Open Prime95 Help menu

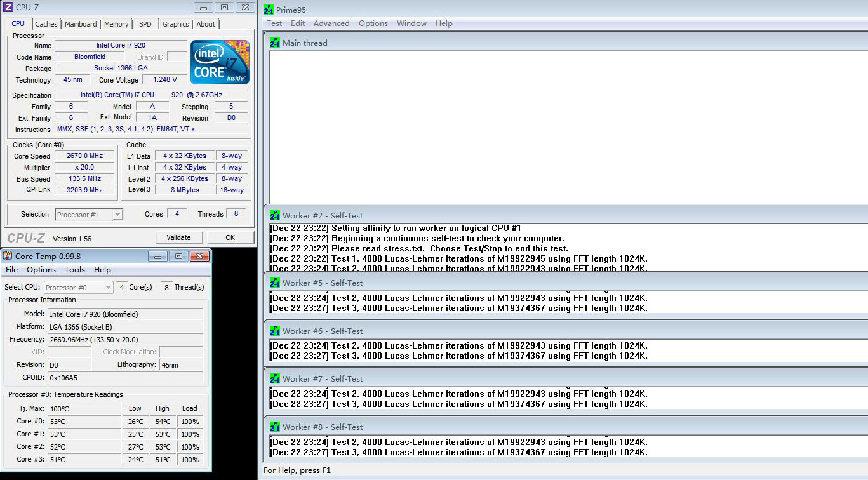(444, 23)
